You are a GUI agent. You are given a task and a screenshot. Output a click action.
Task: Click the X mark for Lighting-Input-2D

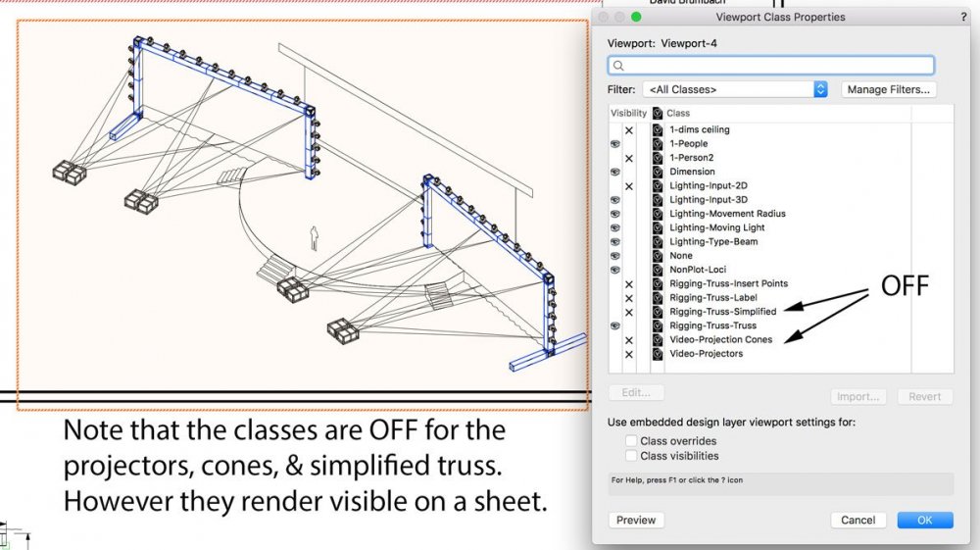[x=629, y=186]
